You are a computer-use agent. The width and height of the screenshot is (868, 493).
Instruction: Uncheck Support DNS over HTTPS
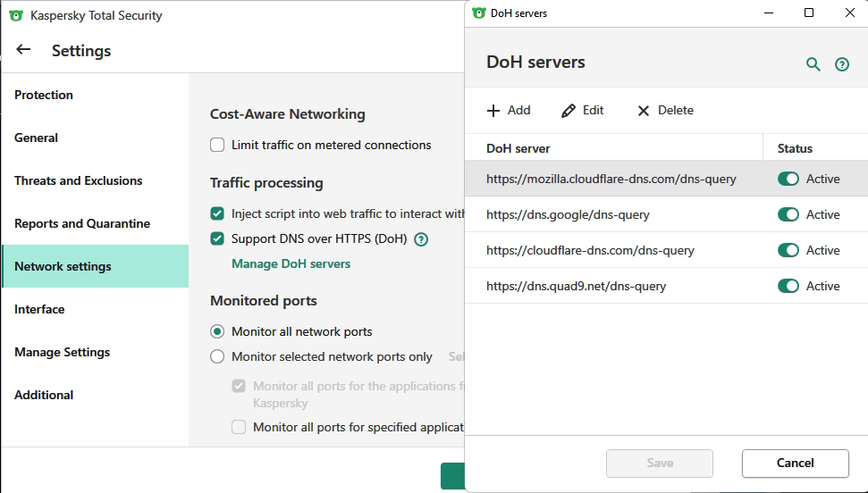click(217, 238)
